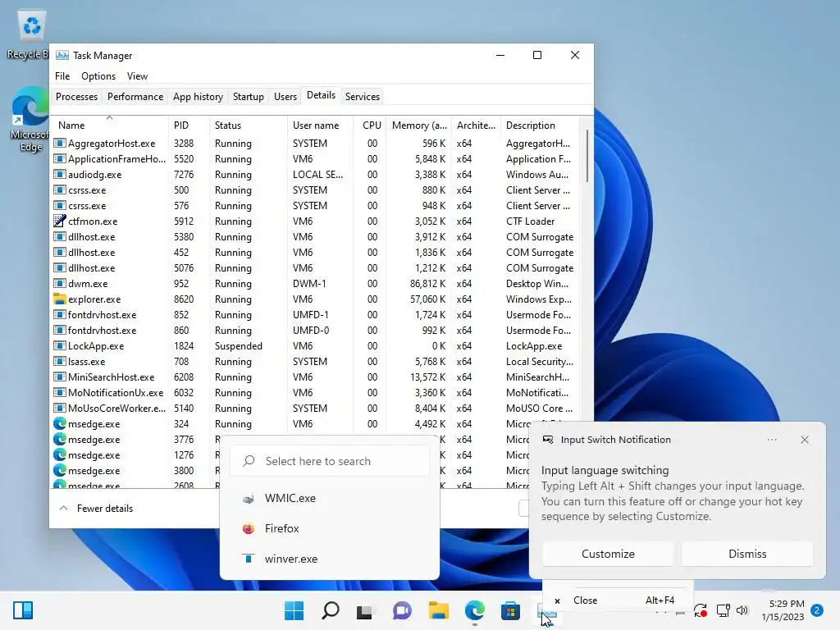
Task: Click the Select here to search field
Action: click(330, 461)
